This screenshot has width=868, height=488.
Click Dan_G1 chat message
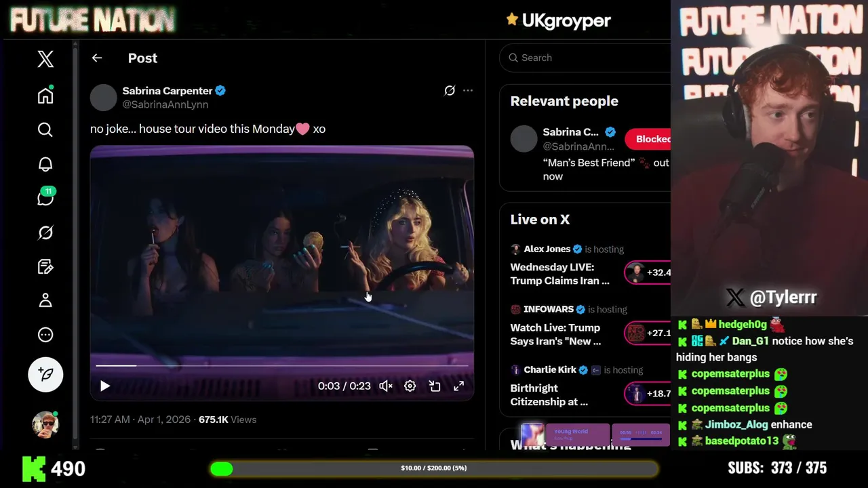764,349
